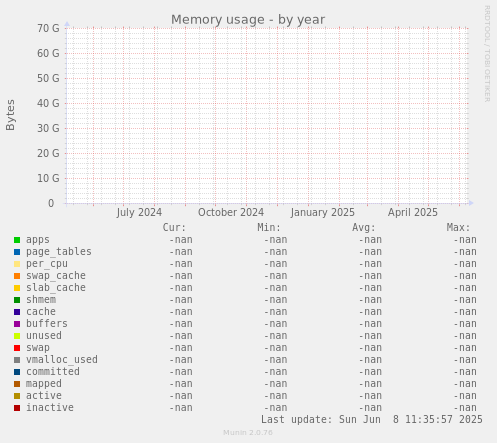The image size is (497, 443).
Task: Click the 'swap' legend label
Action: (38, 348)
